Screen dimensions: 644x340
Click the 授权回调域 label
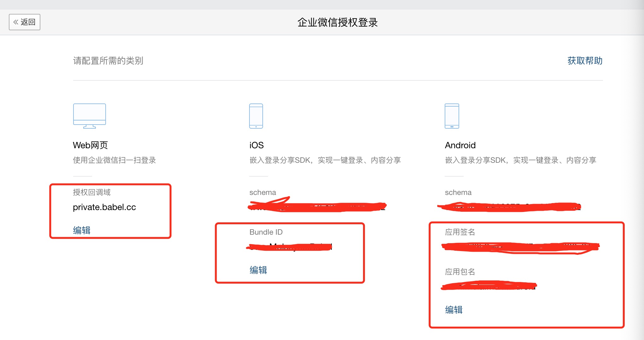click(x=92, y=192)
